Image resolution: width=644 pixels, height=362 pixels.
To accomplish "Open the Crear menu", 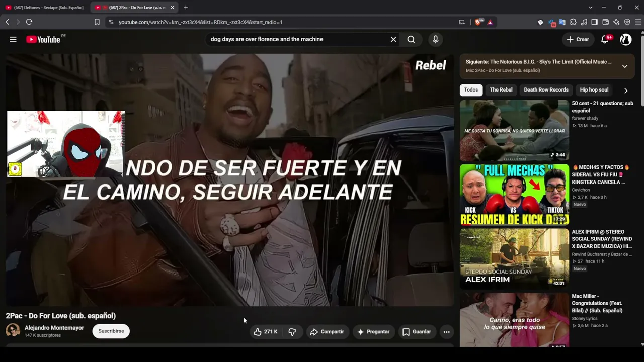I will point(578,39).
